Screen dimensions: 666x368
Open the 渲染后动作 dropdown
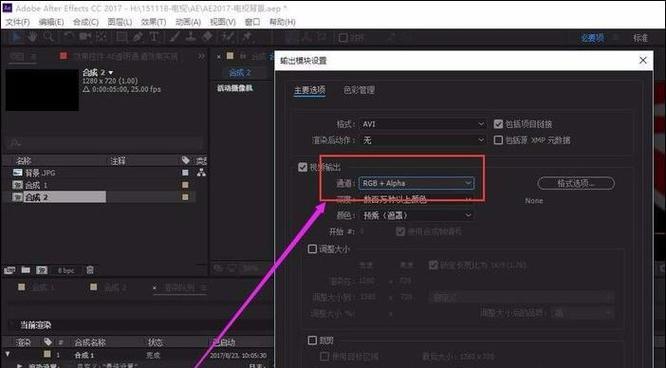423,140
